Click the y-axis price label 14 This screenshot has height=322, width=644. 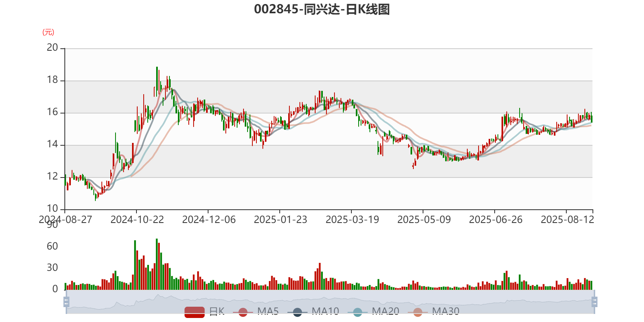point(52,144)
